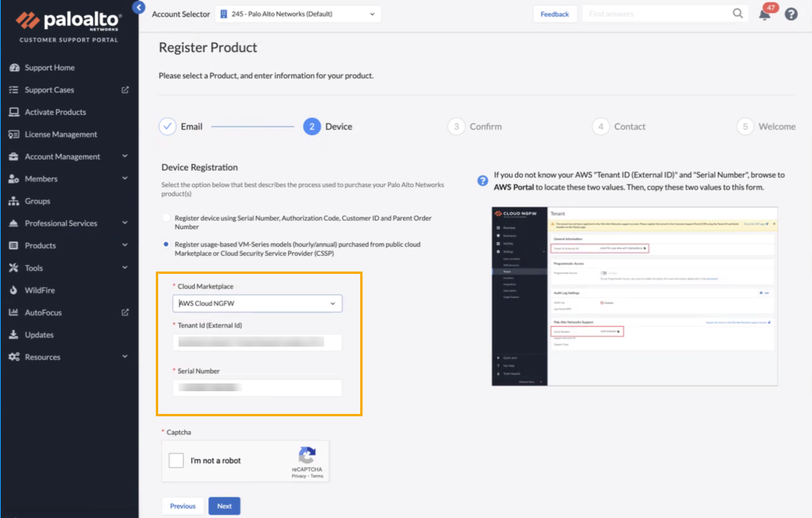Click the Products list icon

(14, 246)
